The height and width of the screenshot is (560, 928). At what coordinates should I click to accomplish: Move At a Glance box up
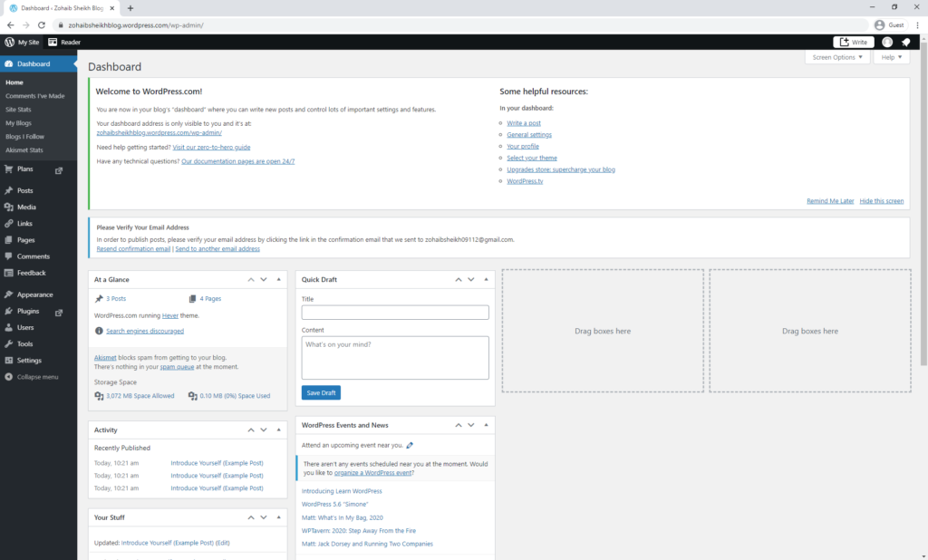[251, 279]
